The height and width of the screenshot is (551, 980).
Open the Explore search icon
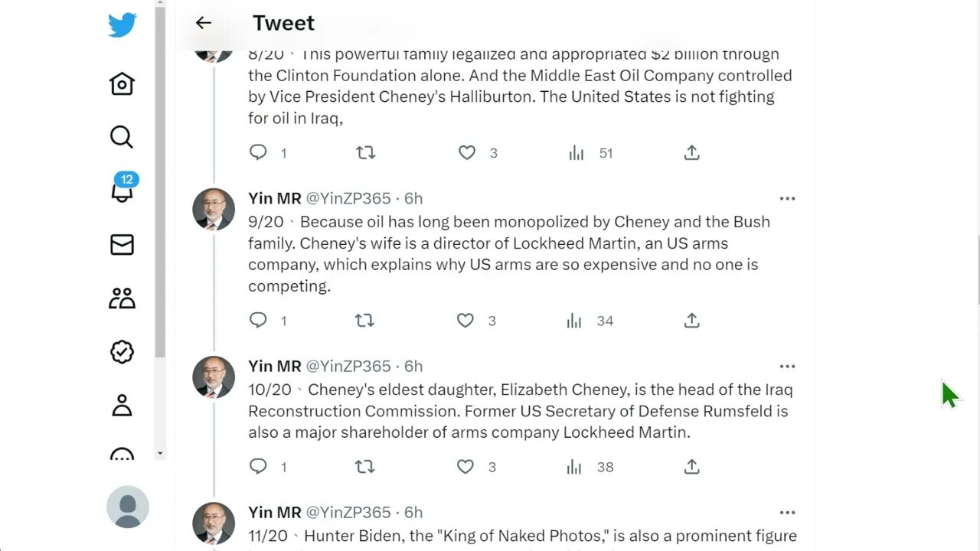pyautogui.click(x=122, y=137)
